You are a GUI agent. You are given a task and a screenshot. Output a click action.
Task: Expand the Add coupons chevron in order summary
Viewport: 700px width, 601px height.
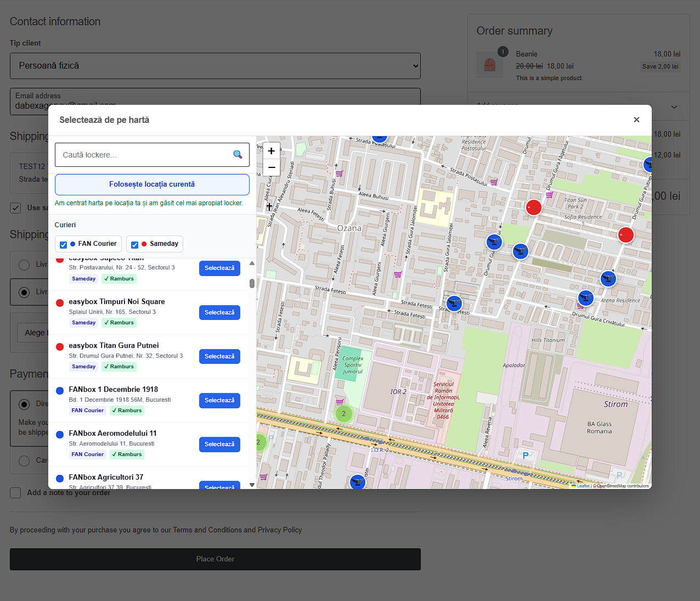[674, 107]
